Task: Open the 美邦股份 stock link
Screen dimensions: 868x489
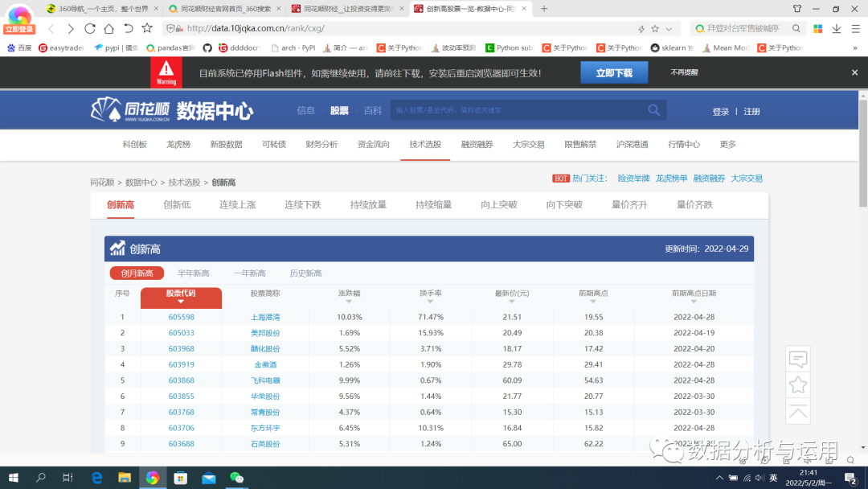Action: (265, 333)
